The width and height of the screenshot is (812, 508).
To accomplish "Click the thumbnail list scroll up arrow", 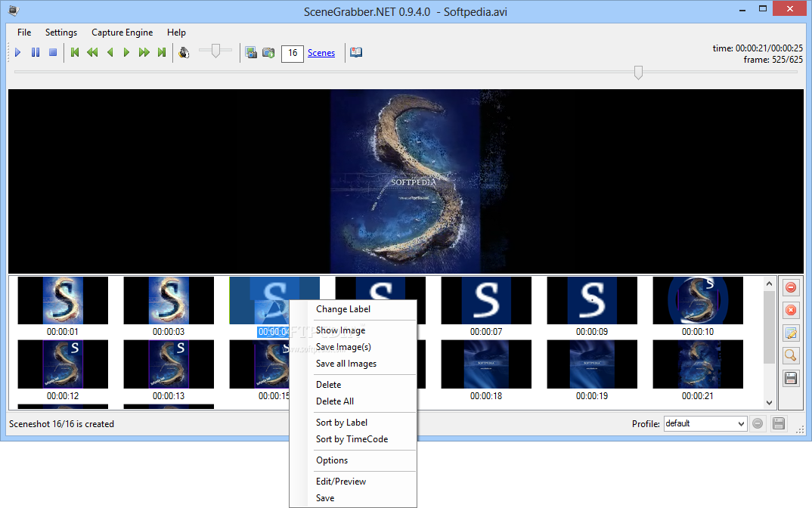I will [769, 283].
